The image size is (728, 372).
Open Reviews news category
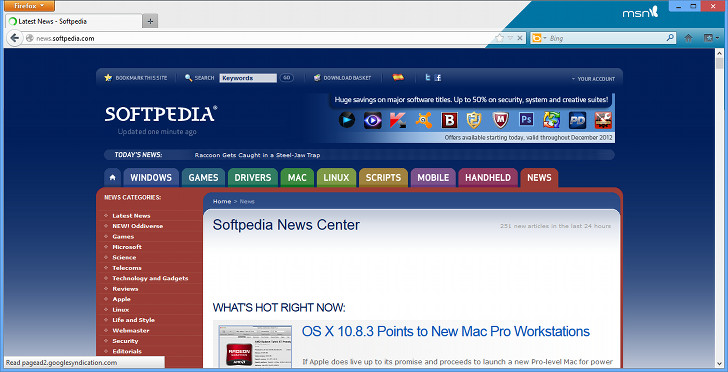[x=125, y=289]
